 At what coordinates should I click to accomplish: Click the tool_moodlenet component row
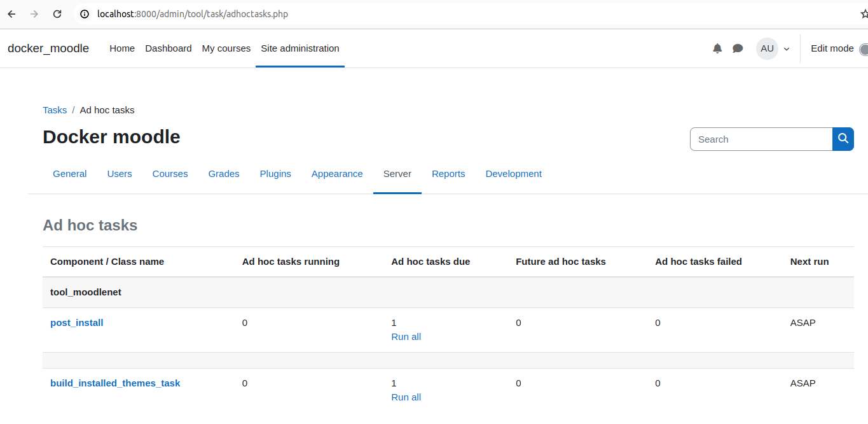(448, 292)
